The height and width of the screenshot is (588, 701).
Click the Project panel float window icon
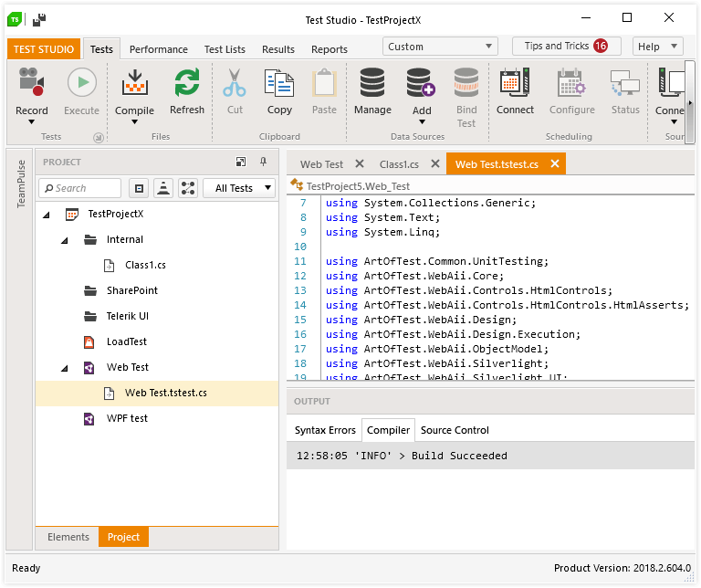point(241,162)
